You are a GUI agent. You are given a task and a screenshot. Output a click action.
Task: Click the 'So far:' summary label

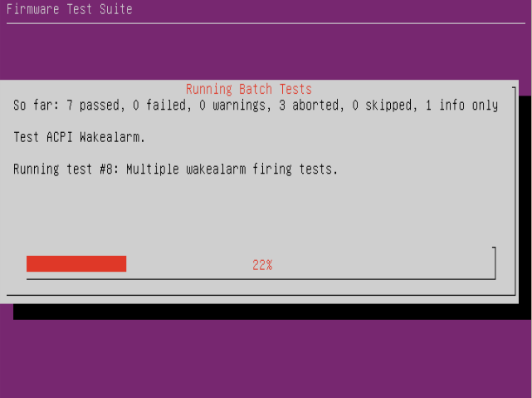pyautogui.click(x=37, y=106)
